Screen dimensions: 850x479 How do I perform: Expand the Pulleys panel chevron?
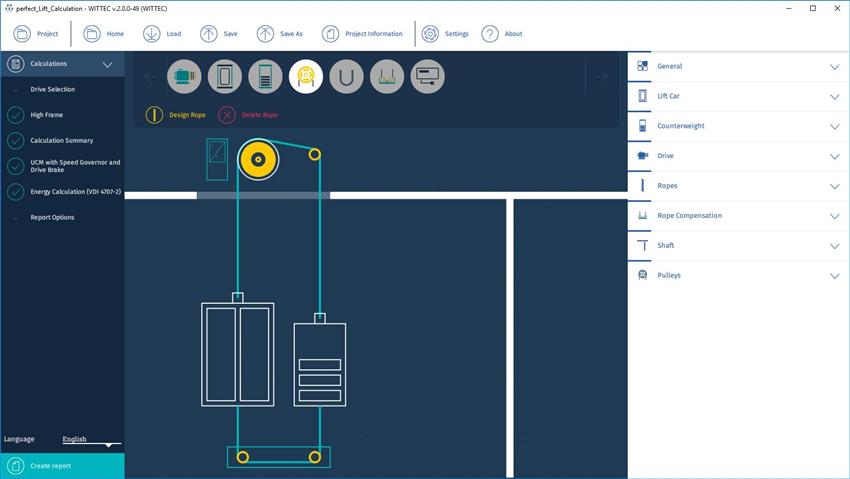point(834,276)
